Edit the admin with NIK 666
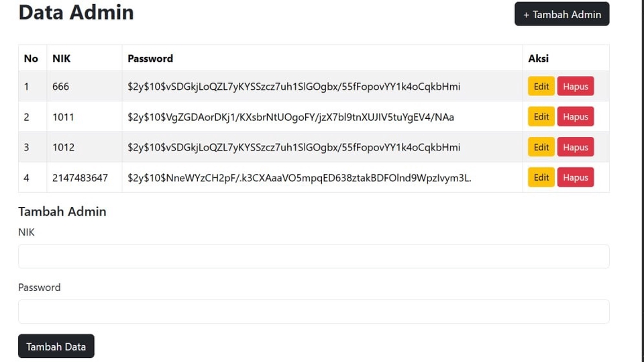Screen dimensions: 644x362 pyautogui.click(x=541, y=87)
